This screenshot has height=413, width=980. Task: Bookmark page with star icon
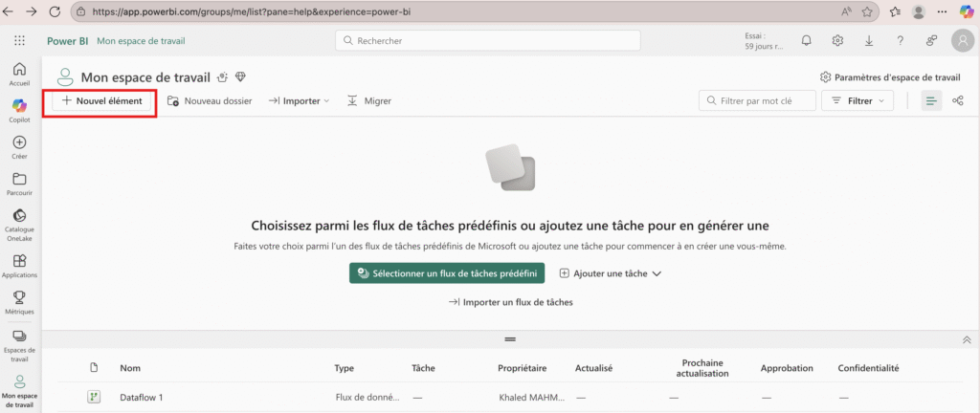point(867,11)
